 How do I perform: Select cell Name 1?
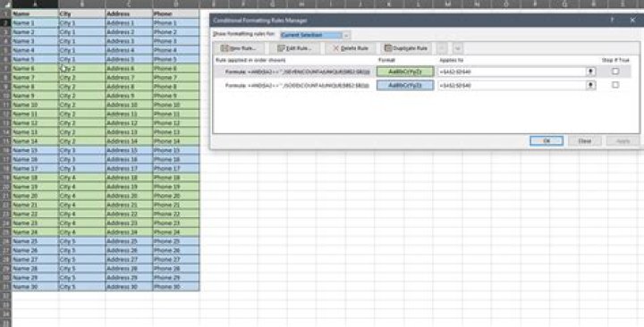(35, 23)
